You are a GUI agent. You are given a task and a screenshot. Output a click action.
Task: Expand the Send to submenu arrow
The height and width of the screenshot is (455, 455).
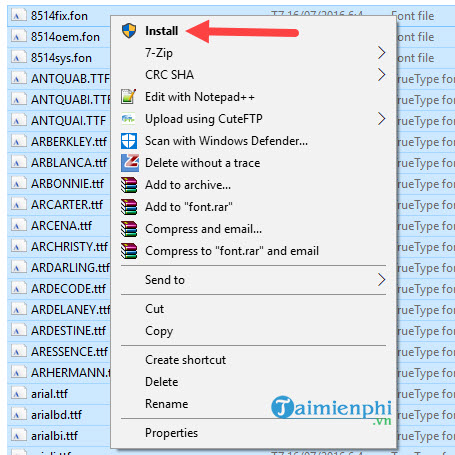click(x=382, y=280)
